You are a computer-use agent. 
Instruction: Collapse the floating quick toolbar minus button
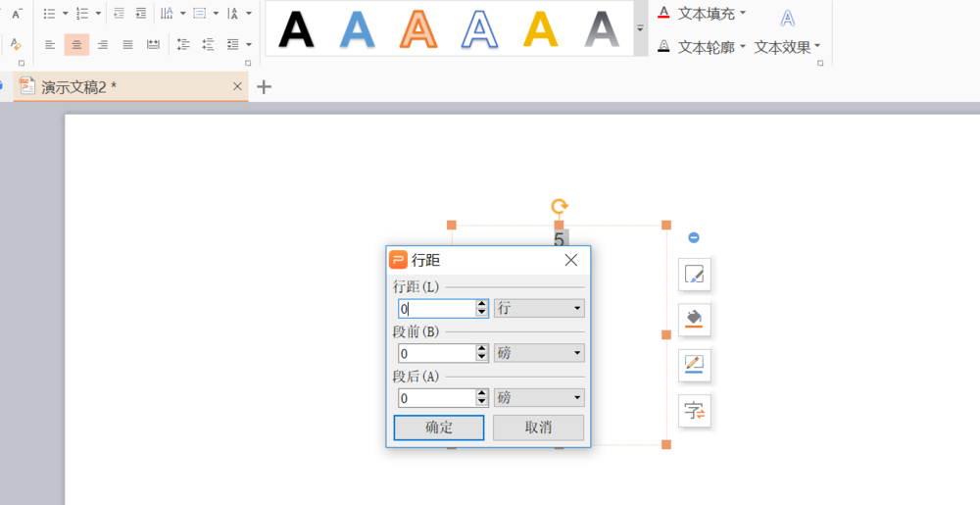pyautogui.click(x=694, y=237)
